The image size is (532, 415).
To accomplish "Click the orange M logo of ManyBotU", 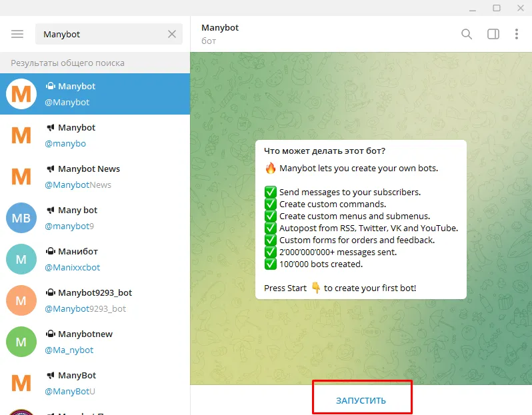I will tap(21, 384).
